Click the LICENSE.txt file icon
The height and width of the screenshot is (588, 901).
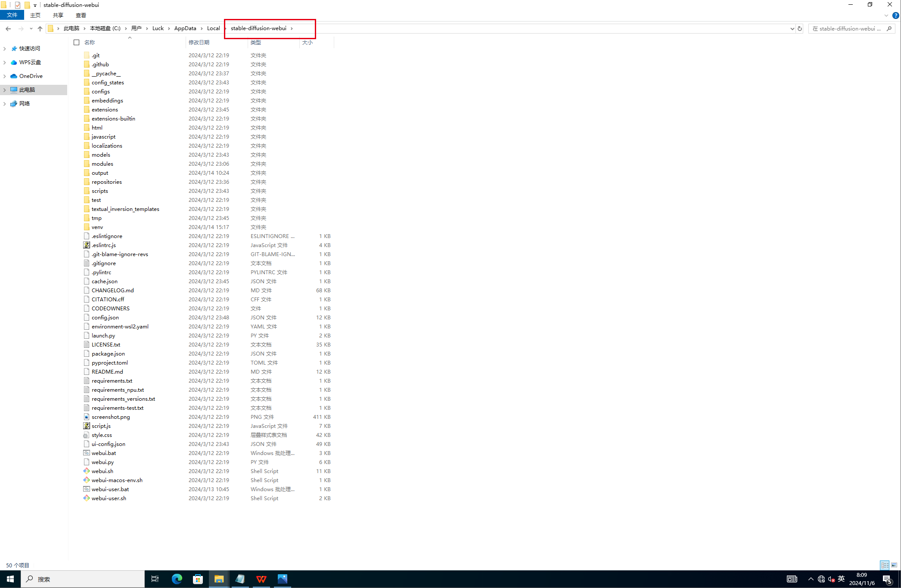coord(87,344)
